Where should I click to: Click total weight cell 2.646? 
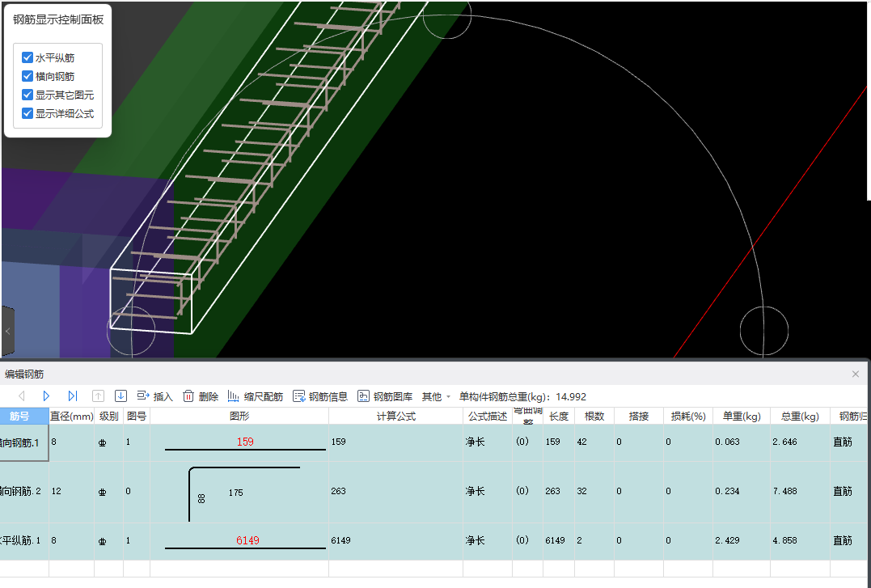pos(800,442)
